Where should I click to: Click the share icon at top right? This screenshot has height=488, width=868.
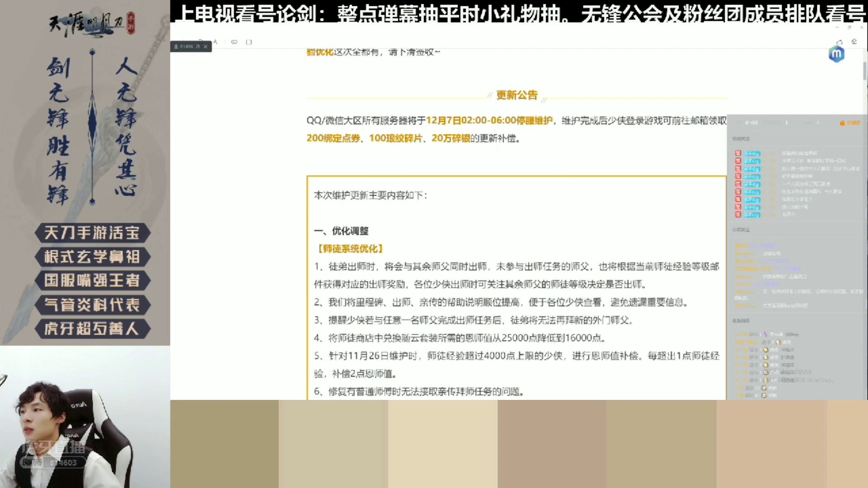point(840,42)
